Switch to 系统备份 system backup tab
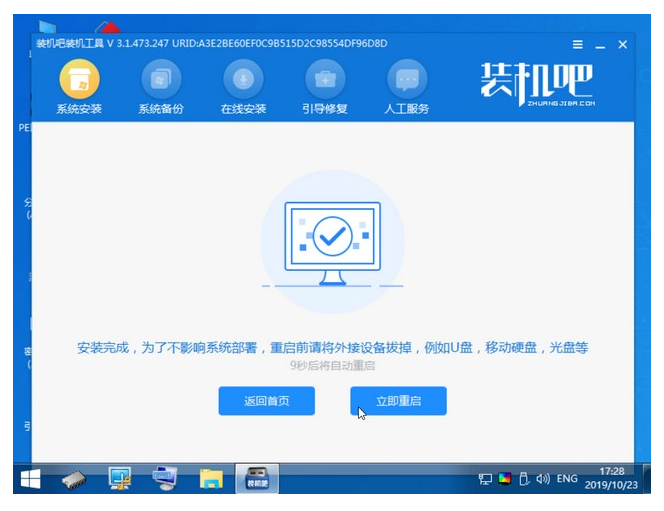The image size is (664, 511). coord(161,87)
